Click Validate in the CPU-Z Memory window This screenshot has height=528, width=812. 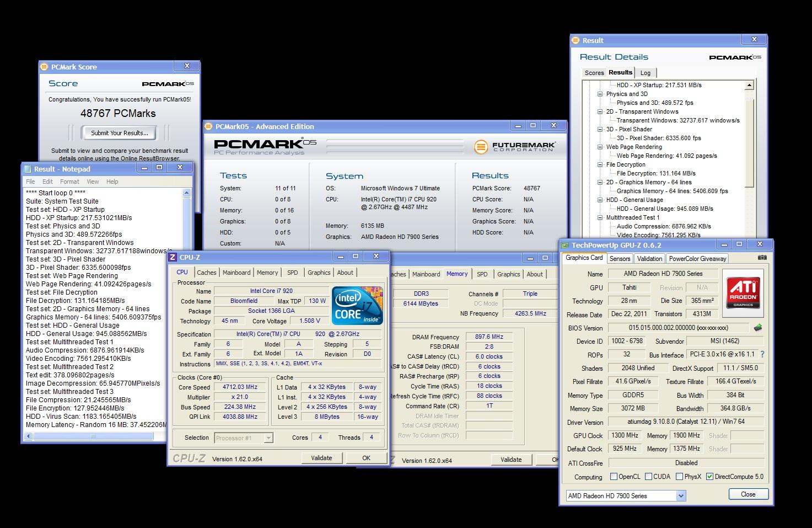511,459
